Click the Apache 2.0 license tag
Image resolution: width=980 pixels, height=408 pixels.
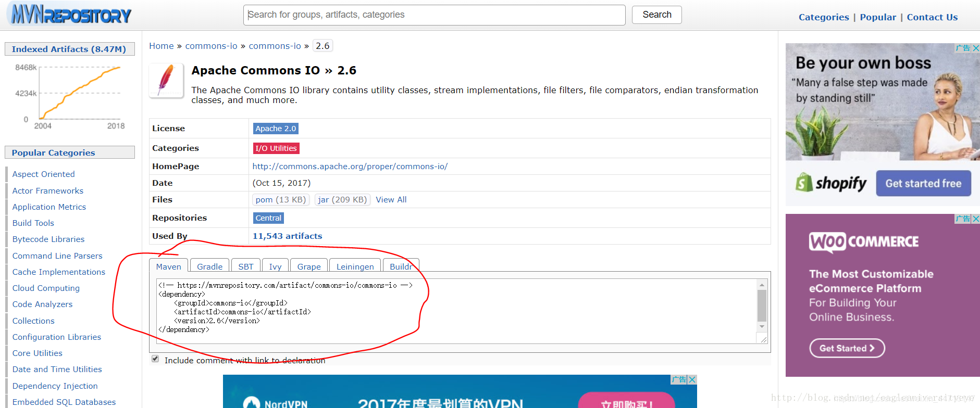(276, 129)
